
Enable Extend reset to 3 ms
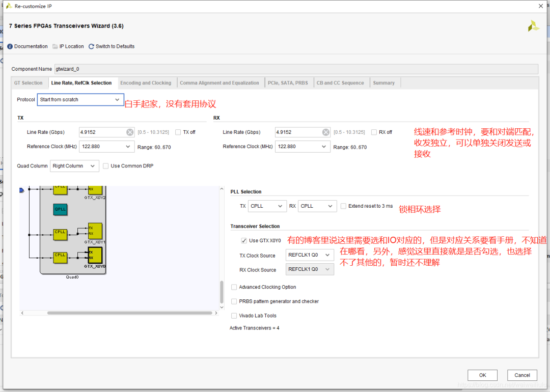pos(343,206)
